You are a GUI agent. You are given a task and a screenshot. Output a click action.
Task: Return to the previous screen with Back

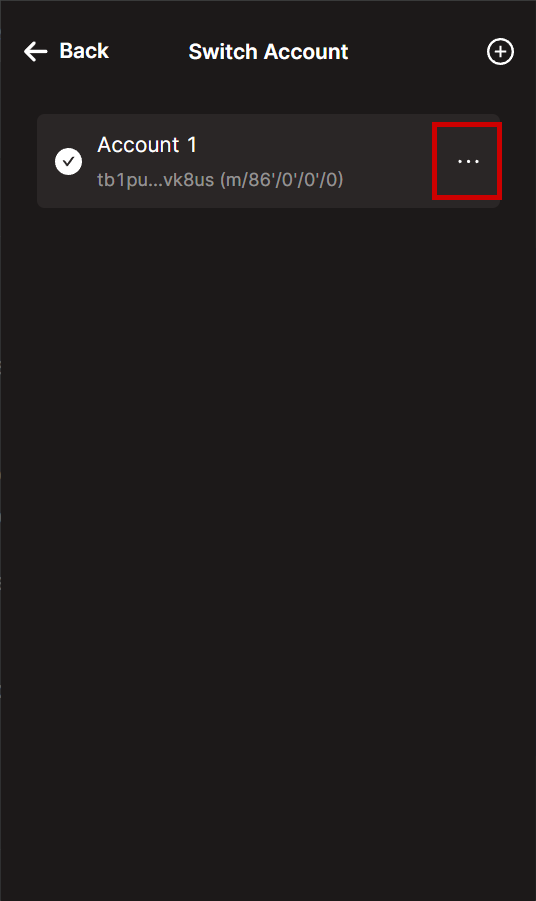coord(66,52)
